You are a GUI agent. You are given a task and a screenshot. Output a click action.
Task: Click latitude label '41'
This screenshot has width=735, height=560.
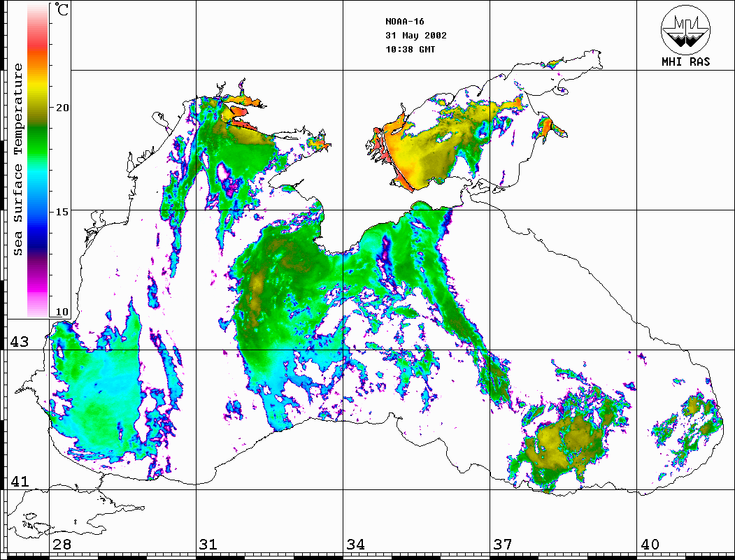coord(19,481)
